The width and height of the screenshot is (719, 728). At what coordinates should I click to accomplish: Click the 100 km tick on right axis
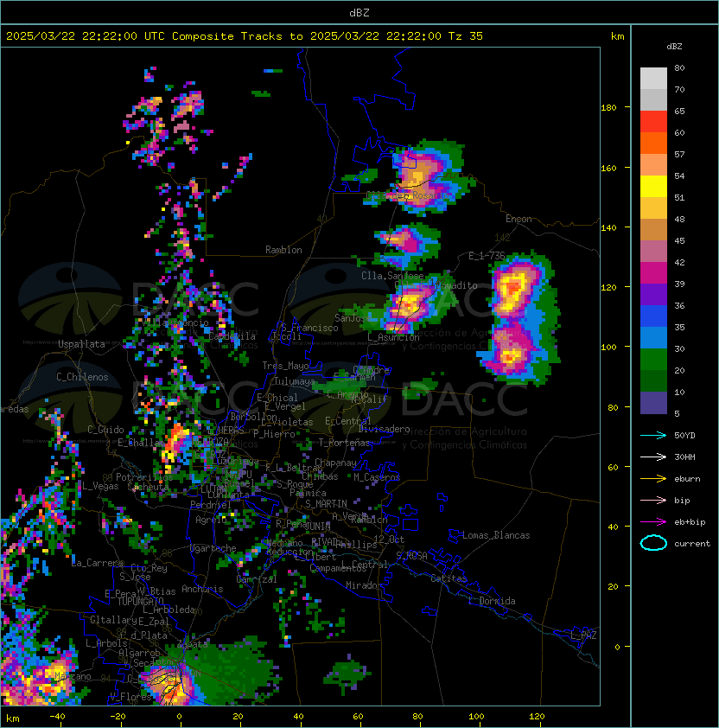(x=608, y=348)
